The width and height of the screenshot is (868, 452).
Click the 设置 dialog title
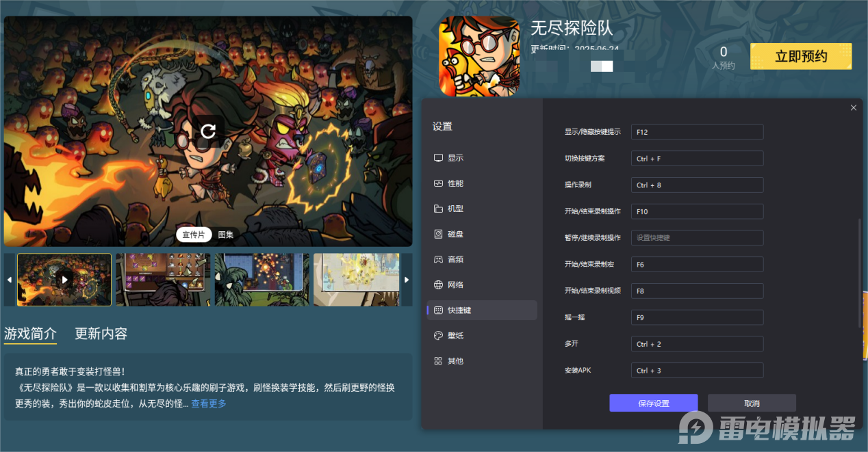[442, 127]
